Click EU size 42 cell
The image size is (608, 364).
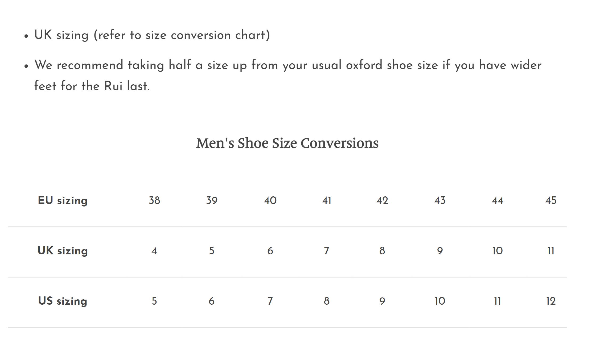click(382, 200)
